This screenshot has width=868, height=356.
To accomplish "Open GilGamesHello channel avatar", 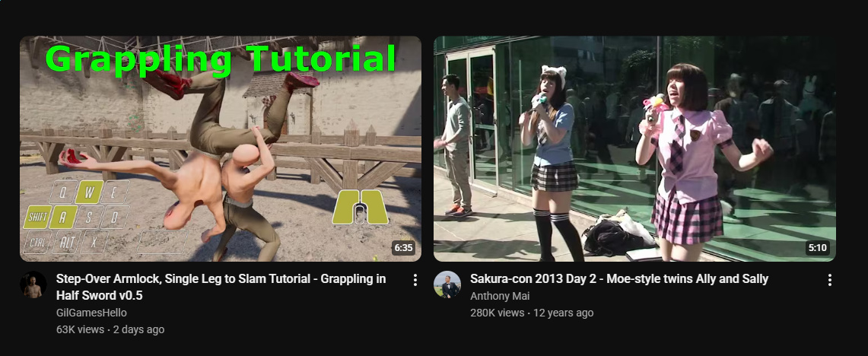I will (x=33, y=284).
